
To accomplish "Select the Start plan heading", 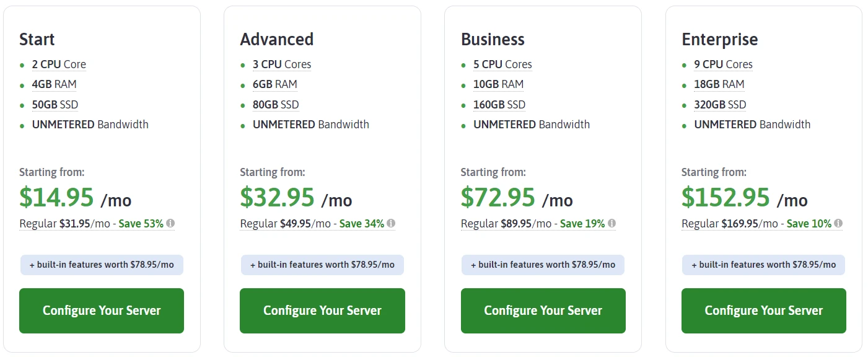I will click(37, 39).
